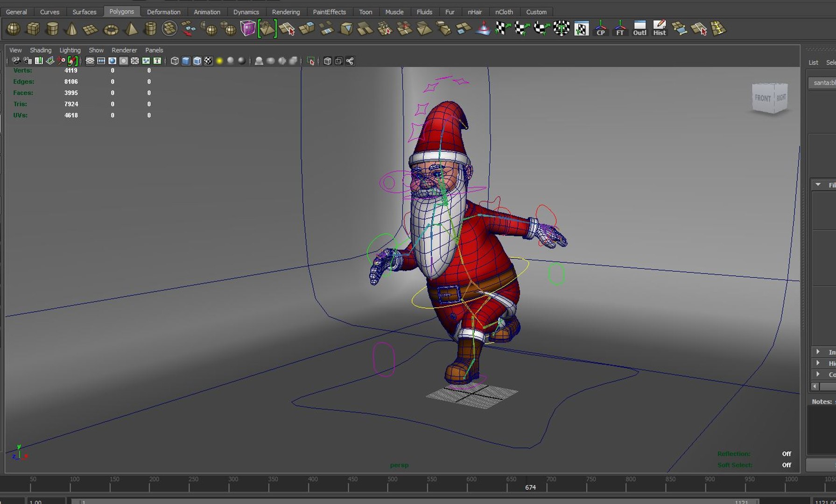Click the FRONT face of the view cube
Screen dimensions: 836x504
pyautogui.click(x=763, y=98)
